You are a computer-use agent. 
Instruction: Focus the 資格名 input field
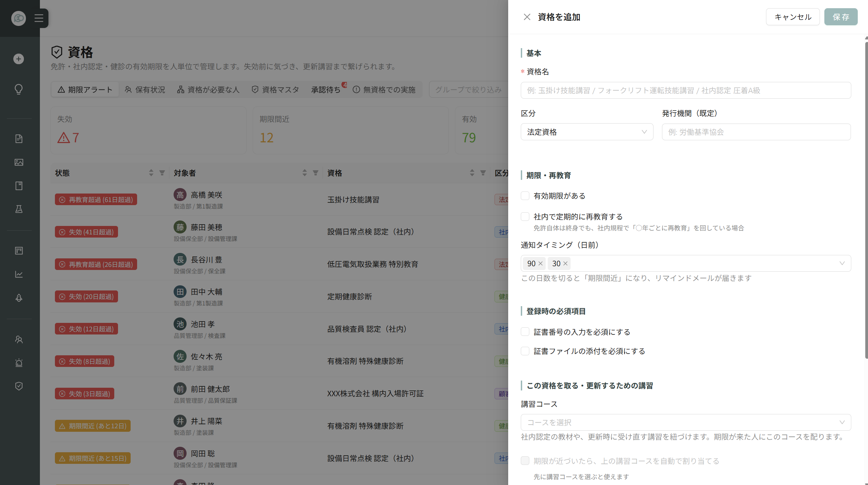(686, 90)
